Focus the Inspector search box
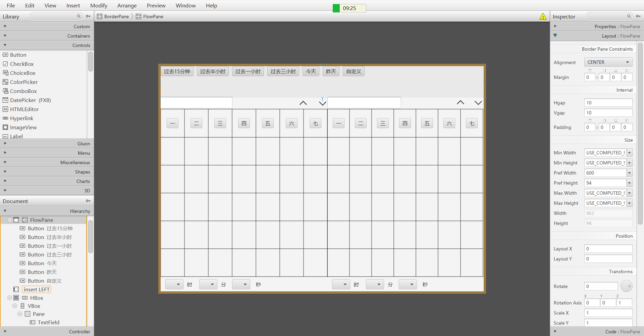 (609, 16)
